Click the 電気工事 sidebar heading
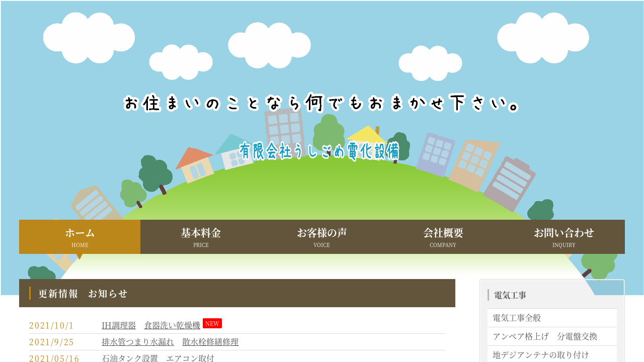 [x=510, y=295]
